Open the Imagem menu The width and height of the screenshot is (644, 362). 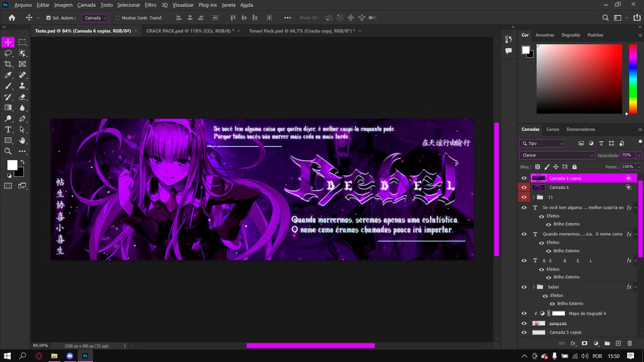point(63,5)
